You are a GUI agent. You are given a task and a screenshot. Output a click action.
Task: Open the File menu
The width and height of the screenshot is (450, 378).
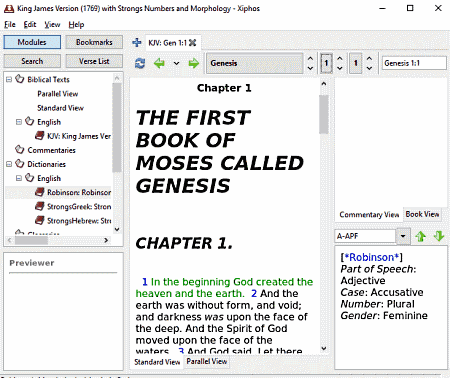[x=10, y=25]
